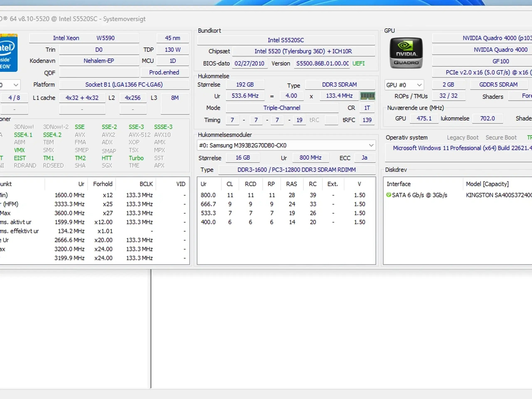
Task: Click the memory module chip icon
Action: [x=367, y=96]
